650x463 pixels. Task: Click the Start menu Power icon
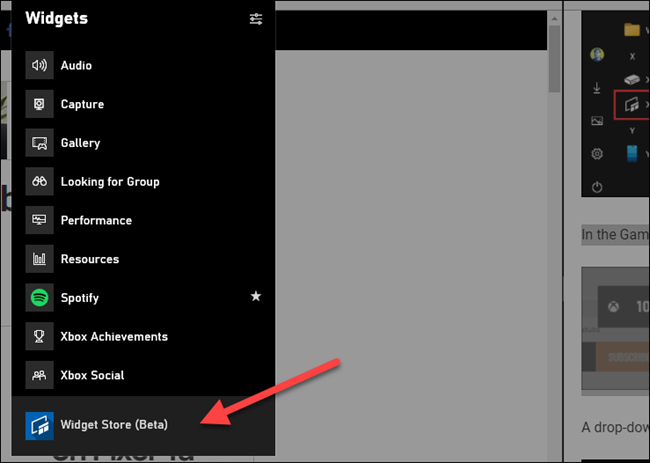tap(597, 187)
